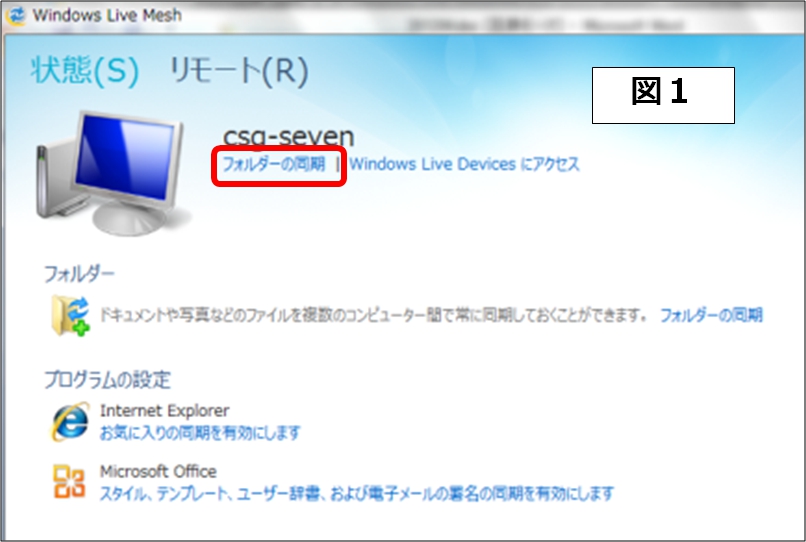Click the folder sync description text
The height and width of the screenshot is (542, 806).
click(374, 315)
